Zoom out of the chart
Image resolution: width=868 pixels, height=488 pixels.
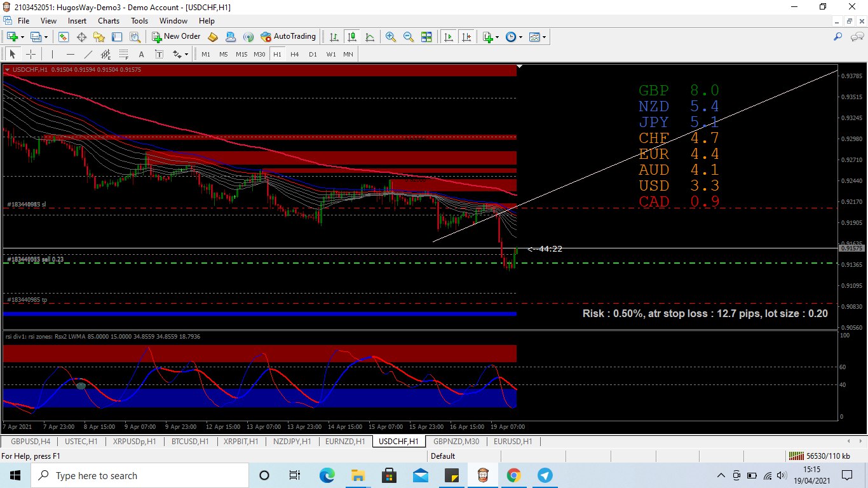pos(408,37)
